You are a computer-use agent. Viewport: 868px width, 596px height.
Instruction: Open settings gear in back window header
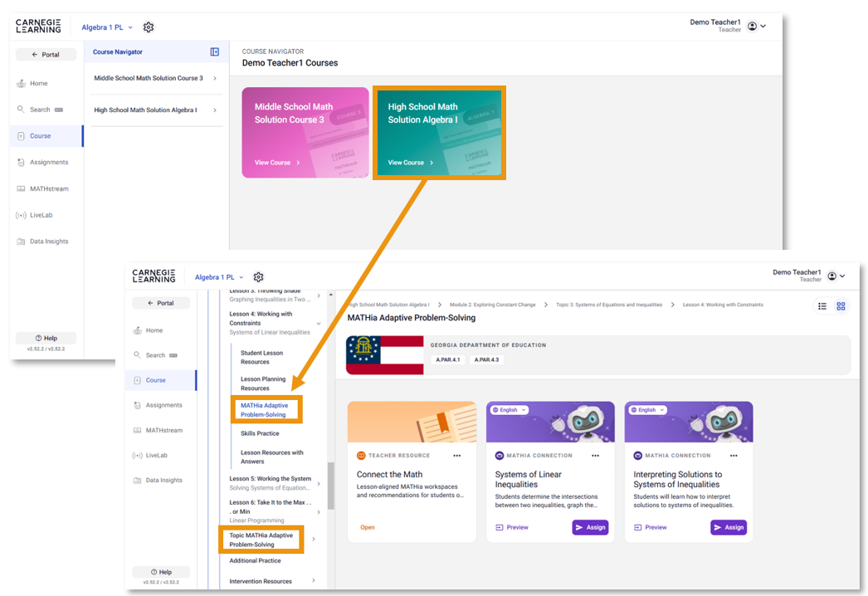[x=149, y=27]
